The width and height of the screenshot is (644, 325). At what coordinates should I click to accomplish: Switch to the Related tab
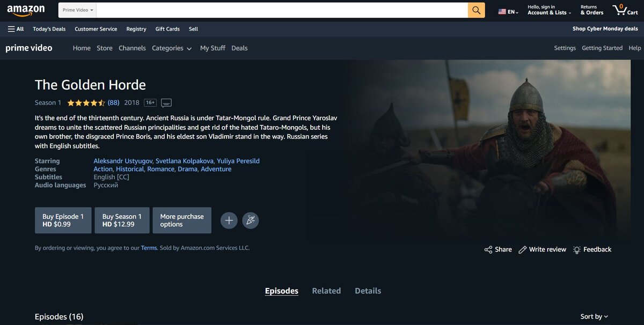click(326, 291)
